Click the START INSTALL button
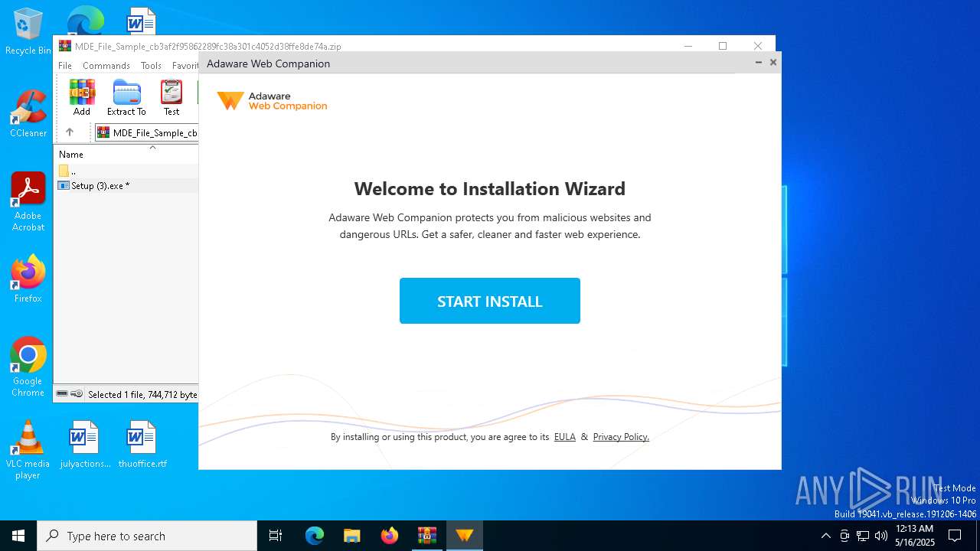Image resolution: width=980 pixels, height=551 pixels. (490, 301)
